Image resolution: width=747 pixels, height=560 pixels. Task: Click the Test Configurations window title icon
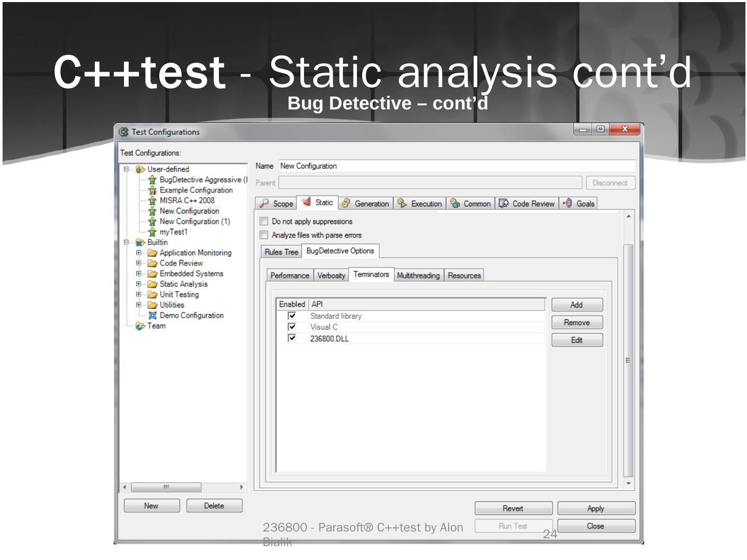point(123,132)
